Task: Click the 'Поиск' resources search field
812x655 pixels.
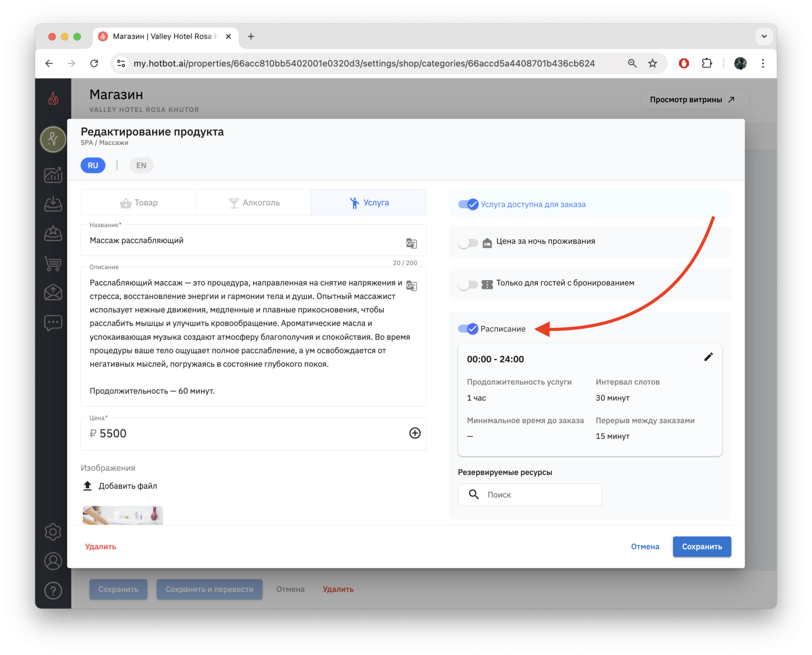Action: 530,495
